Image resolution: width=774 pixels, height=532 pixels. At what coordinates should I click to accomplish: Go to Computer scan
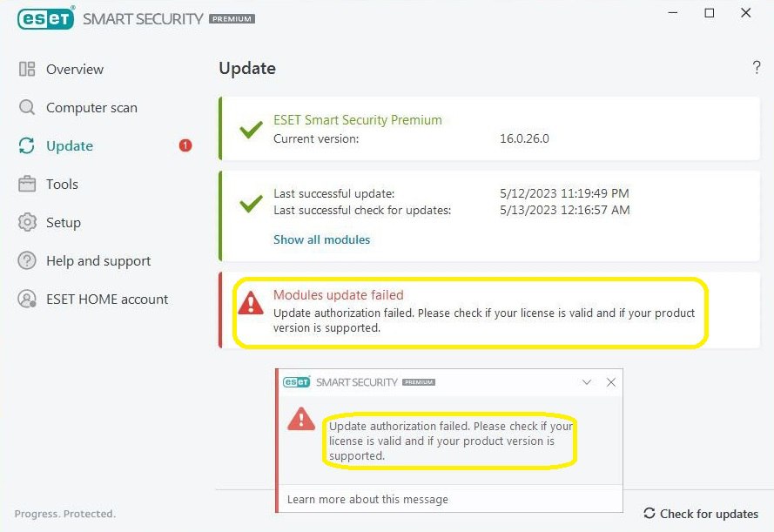(x=91, y=108)
